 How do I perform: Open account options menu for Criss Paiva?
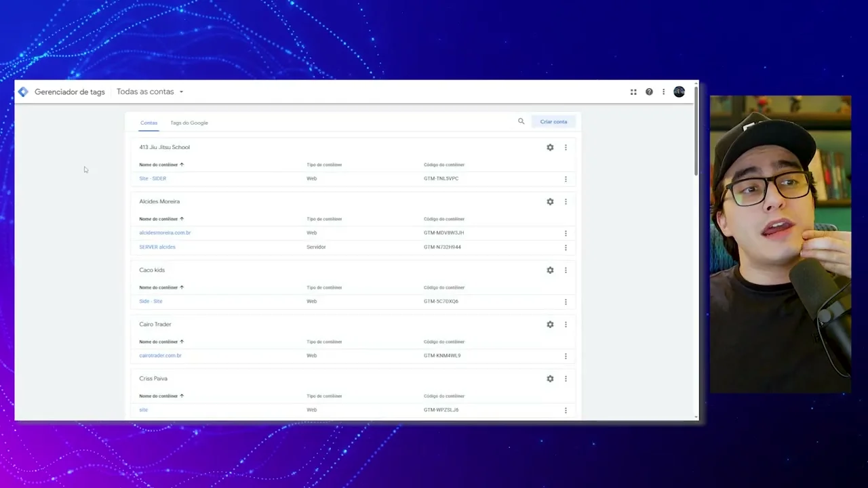[566, 378]
